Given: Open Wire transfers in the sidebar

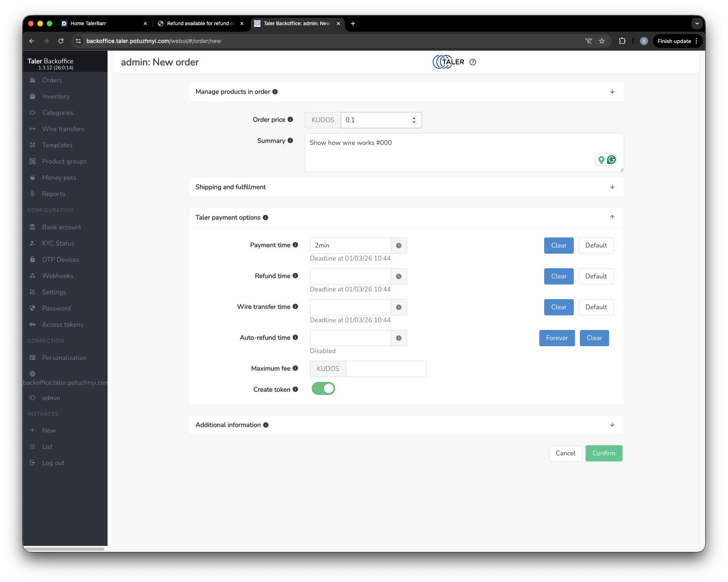Looking at the screenshot, I should [x=63, y=129].
